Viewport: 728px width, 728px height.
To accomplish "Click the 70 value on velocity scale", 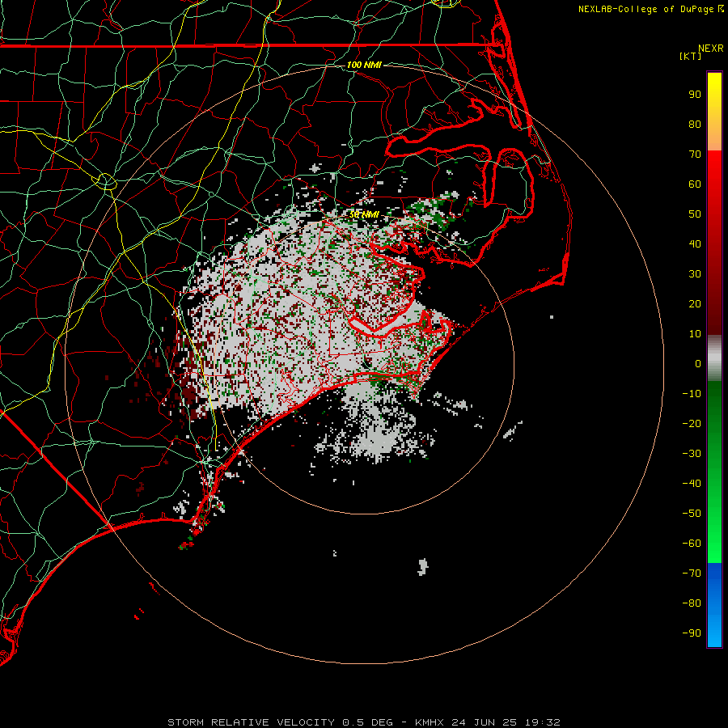I will [x=695, y=154].
